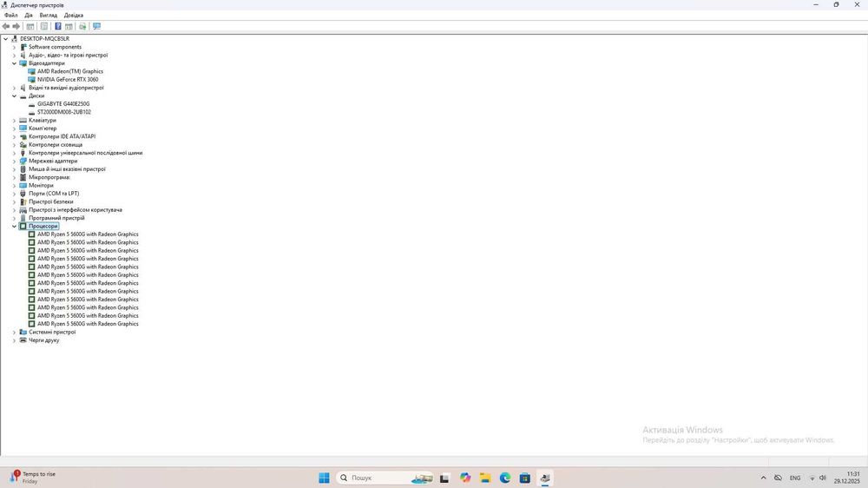Open the clock showing 11:31
Viewport: 868px width, 488px height.
847,478
